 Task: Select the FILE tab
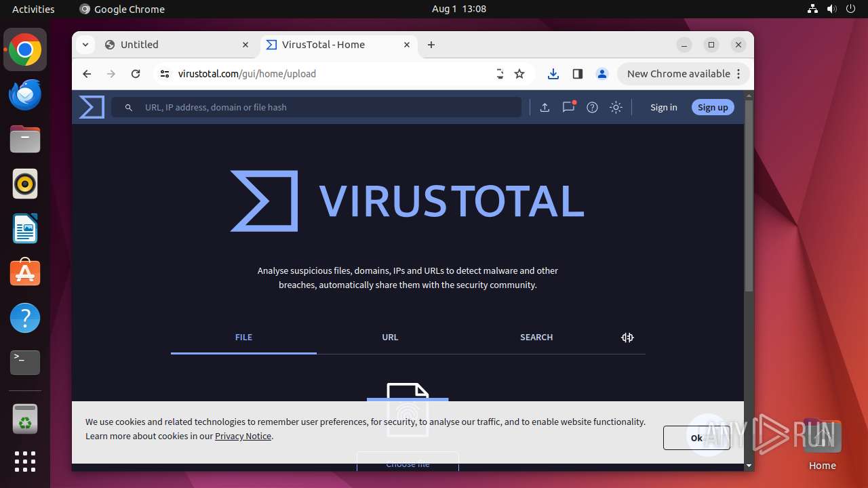tap(243, 337)
